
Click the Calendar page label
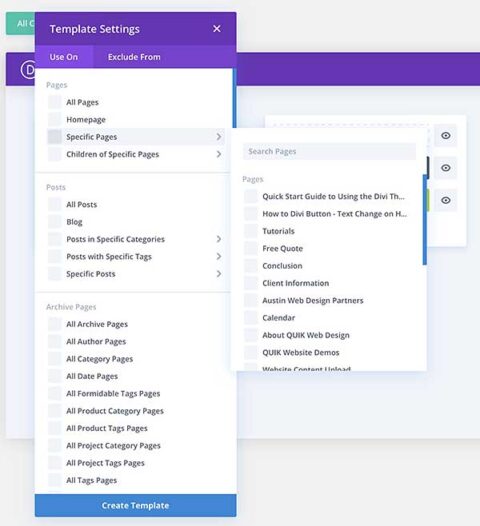click(278, 318)
